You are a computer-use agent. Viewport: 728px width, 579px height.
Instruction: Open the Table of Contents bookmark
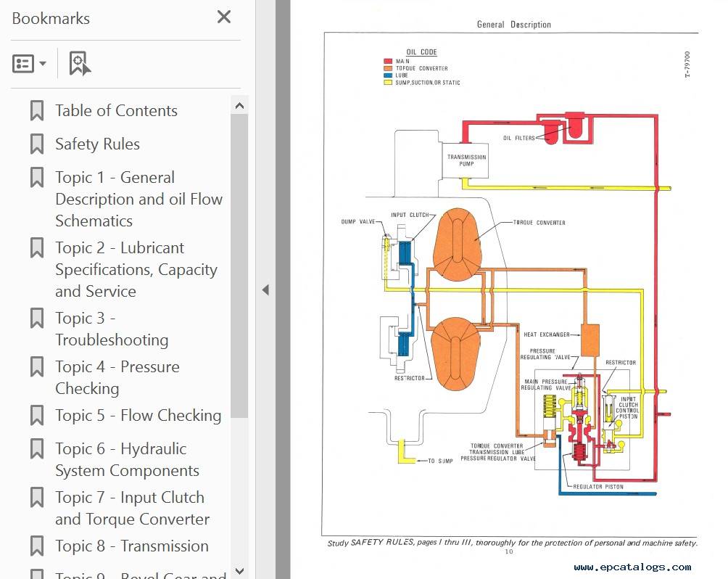click(116, 110)
